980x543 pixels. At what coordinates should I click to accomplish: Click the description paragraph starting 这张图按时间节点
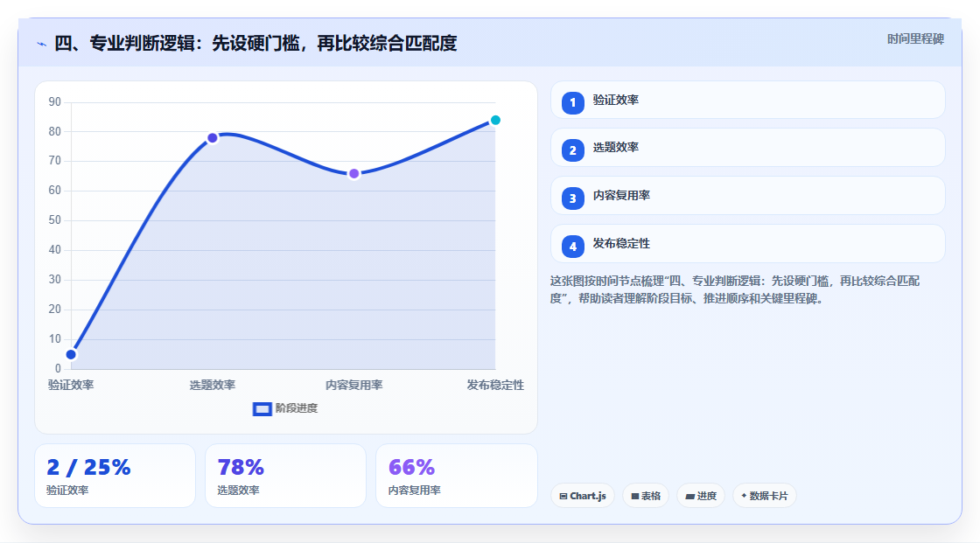[735, 289]
